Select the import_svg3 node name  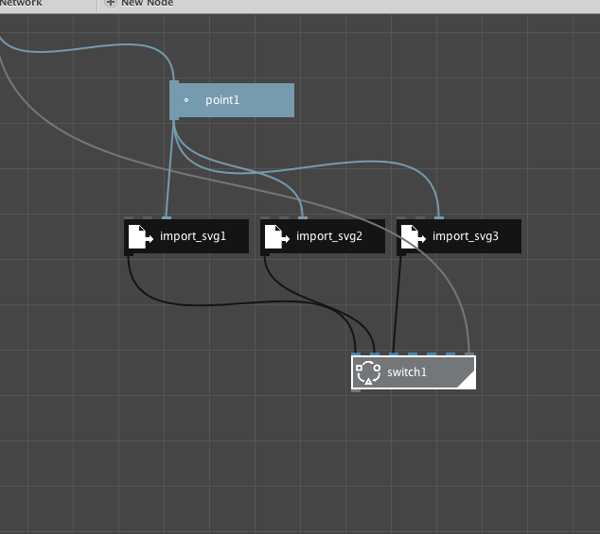[465, 236]
